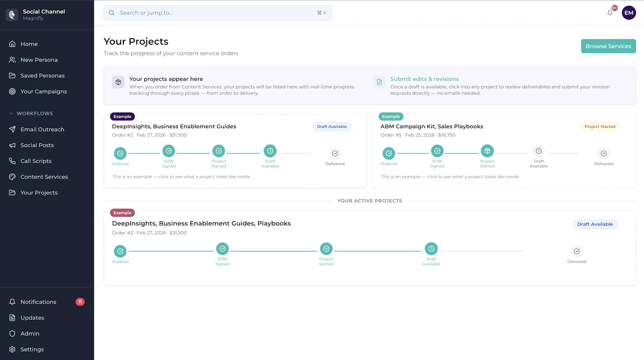Click Example tag on the active project card
644x360 pixels.
click(x=122, y=213)
